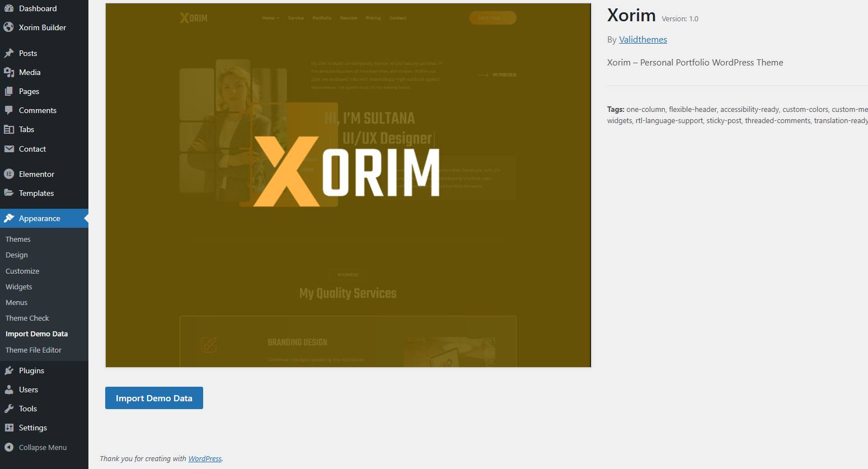The image size is (868, 469).
Task: Click the Comments speech bubble icon
Action: click(9, 110)
